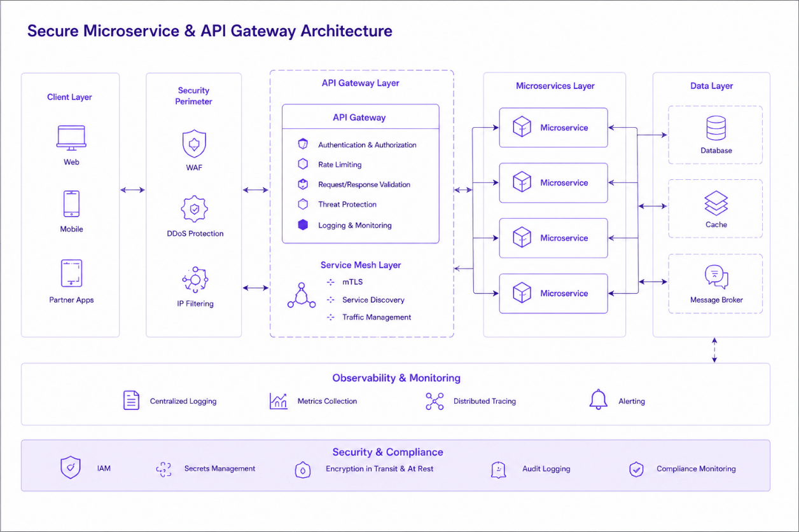The width and height of the screenshot is (799, 532).
Task: Click the Service Discovery bullet icon
Action: tap(330, 299)
